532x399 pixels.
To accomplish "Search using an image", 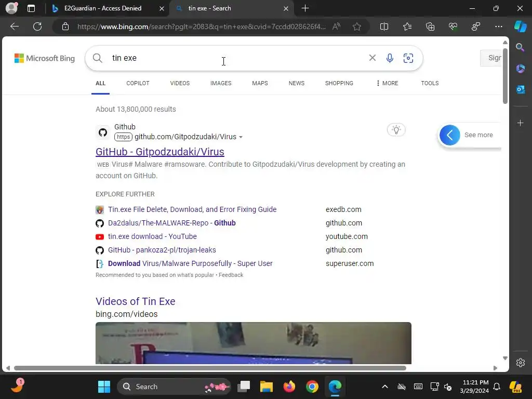I will click(408, 58).
